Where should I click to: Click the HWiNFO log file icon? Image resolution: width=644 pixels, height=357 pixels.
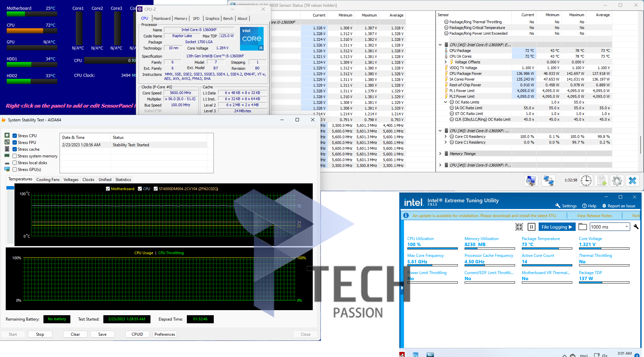602,181
